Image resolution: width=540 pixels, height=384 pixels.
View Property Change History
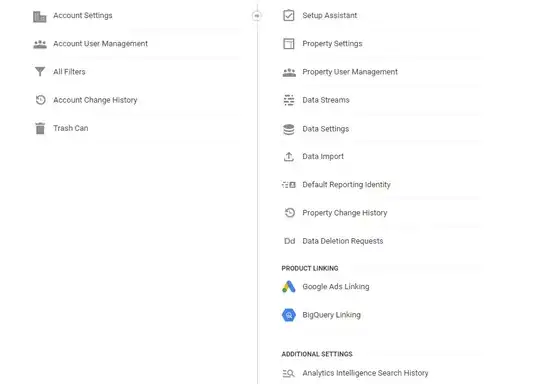[345, 213]
